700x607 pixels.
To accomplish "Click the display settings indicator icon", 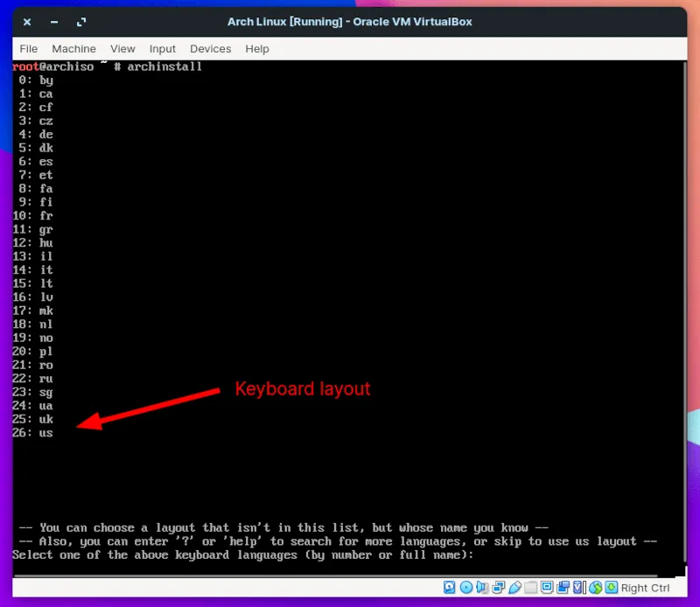I will click(x=548, y=588).
